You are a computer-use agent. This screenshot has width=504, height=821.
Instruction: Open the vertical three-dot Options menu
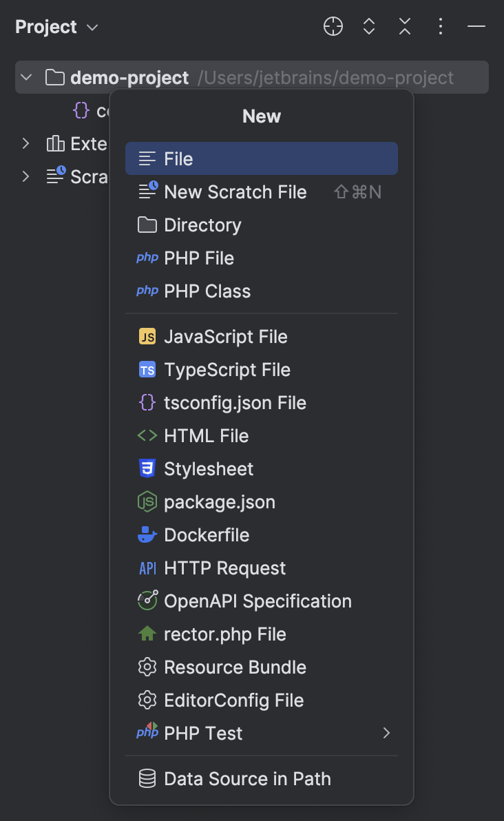[x=441, y=27]
